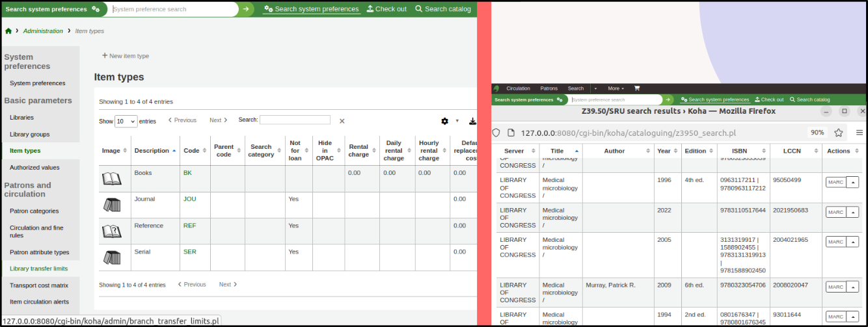Open the BK item type code link

187,173
